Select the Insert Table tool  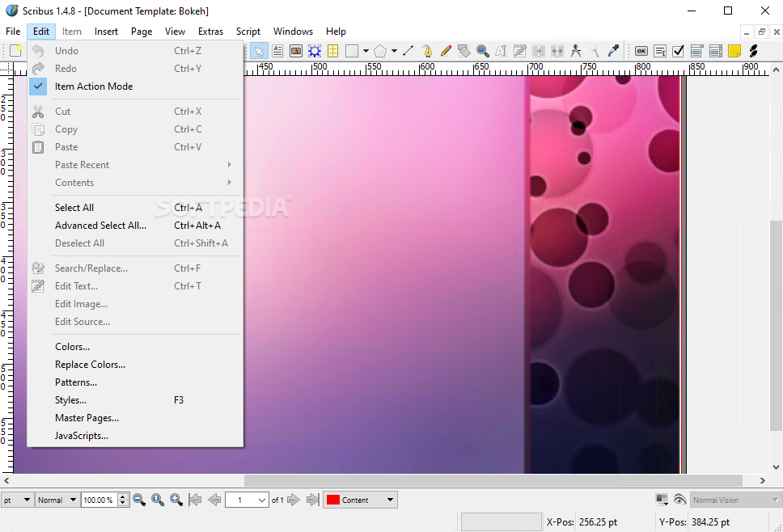(332, 51)
